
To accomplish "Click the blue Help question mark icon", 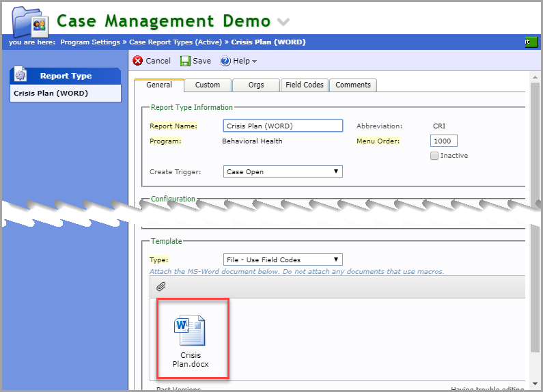I will click(x=225, y=61).
